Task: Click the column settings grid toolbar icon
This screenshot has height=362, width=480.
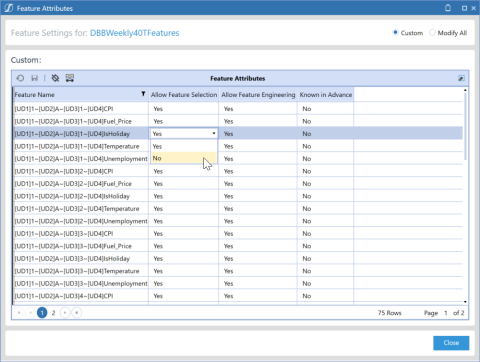Action: coord(70,78)
